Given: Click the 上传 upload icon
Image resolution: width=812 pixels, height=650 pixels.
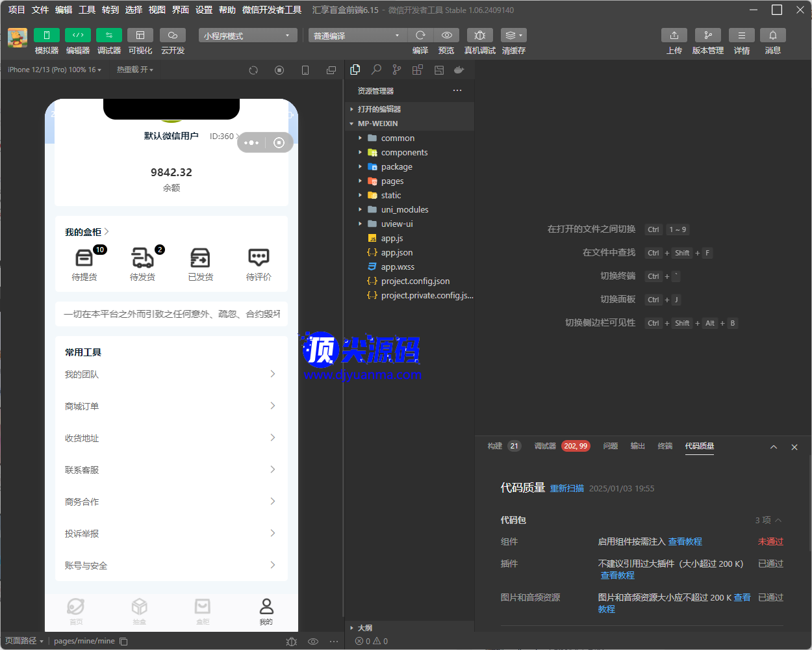Looking at the screenshot, I should [x=674, y=35].
